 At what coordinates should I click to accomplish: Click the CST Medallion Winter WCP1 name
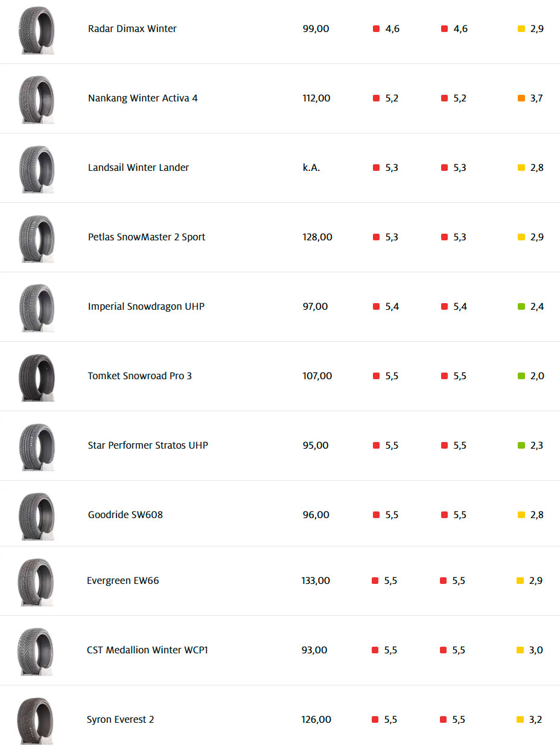(147, 650)
